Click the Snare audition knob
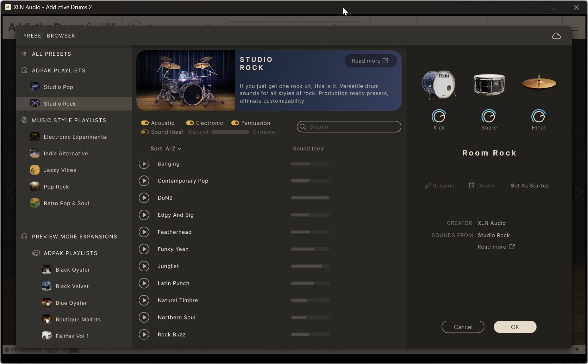The height and width of the screenshot is (364, 588). (x=489, y=116)
